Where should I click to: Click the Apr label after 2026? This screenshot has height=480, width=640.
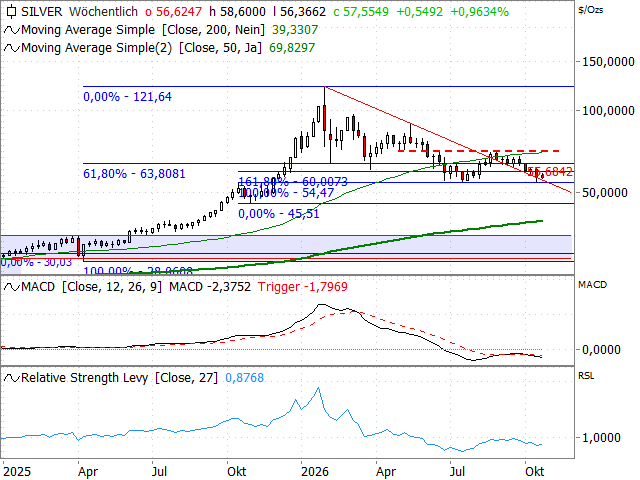[x=386, y=472]
